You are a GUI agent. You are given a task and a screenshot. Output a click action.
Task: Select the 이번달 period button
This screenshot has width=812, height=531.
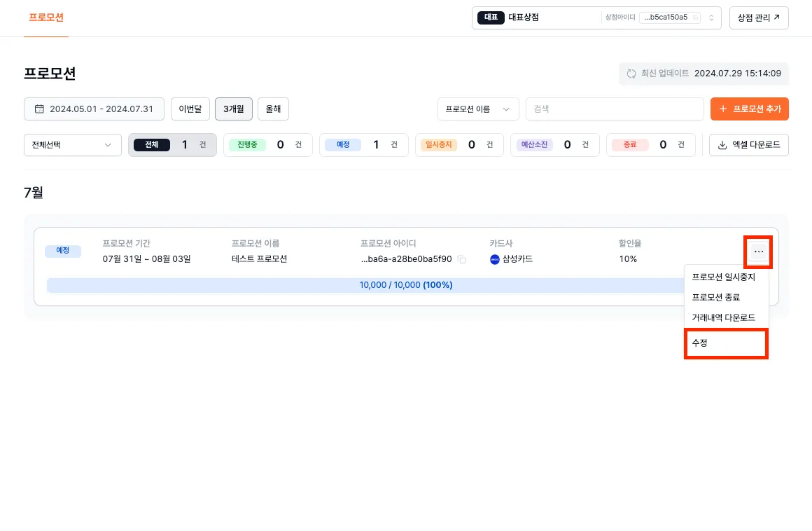190,109
